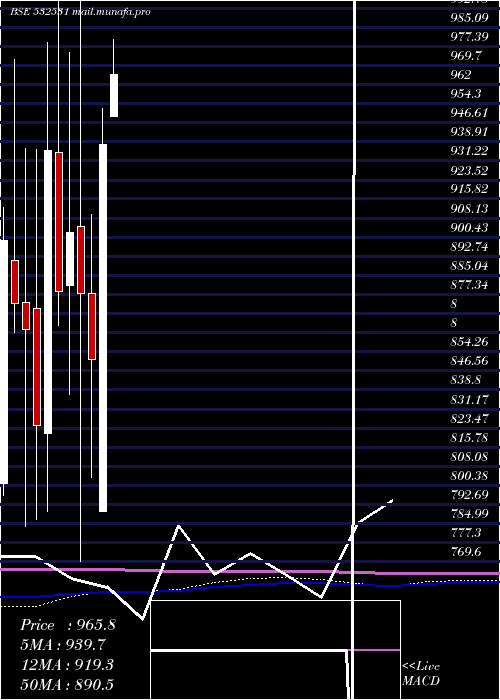Click the 962 price axis label
This screenshot has height=700, width=500.
click(461, 75)
